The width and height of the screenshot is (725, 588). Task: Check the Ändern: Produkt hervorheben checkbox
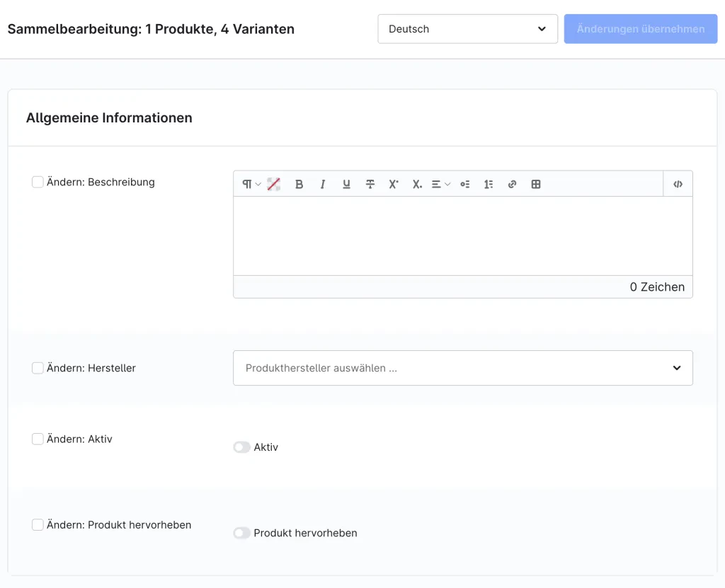click(38, 524)
